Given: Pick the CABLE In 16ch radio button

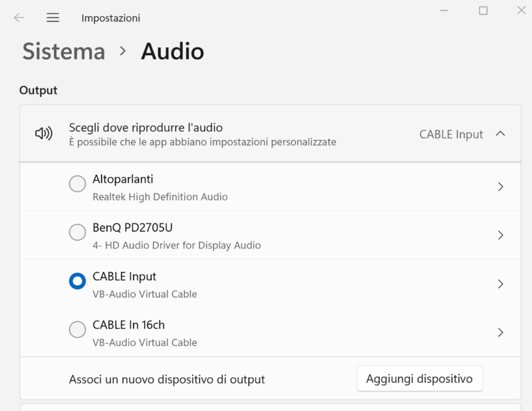Looking at the screenshot, I should coord(77,329).
